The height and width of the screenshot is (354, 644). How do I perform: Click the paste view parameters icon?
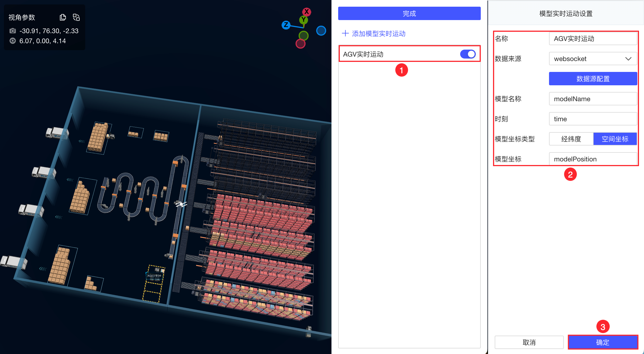76,17
